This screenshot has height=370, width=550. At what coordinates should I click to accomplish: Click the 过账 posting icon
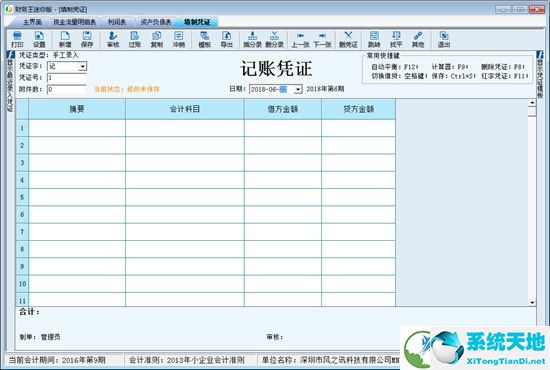[x=135, y=39]
